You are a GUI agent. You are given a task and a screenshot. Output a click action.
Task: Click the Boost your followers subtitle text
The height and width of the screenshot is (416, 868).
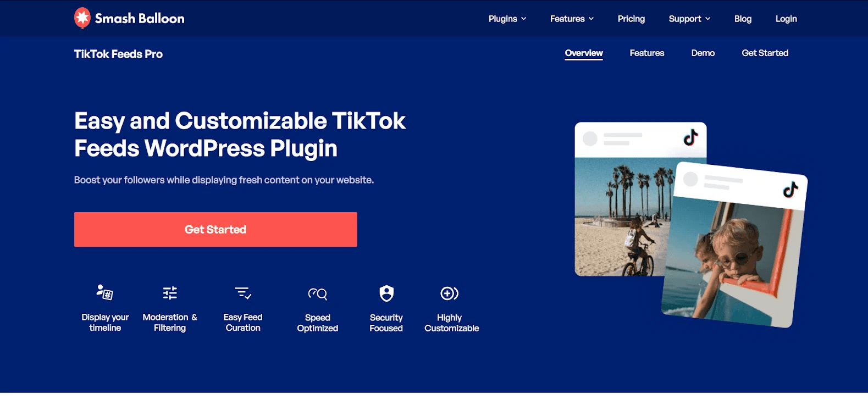pyautogui.click(x=224, y=180)
